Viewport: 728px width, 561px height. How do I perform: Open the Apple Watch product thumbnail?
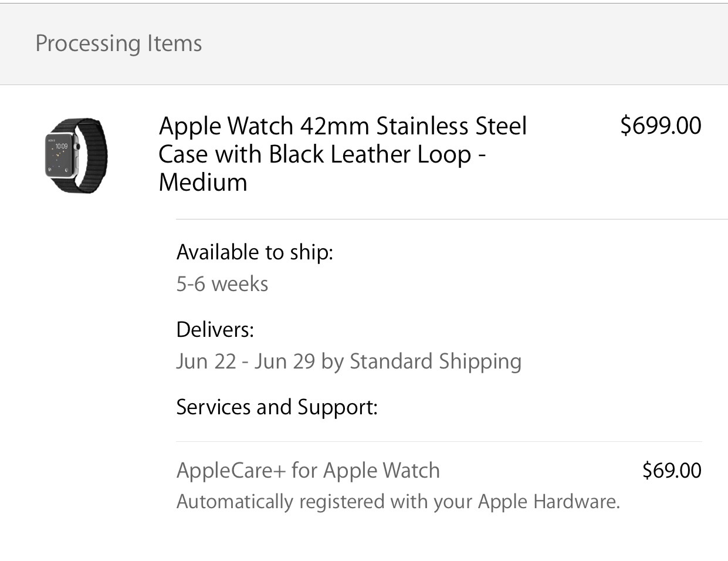76,156
